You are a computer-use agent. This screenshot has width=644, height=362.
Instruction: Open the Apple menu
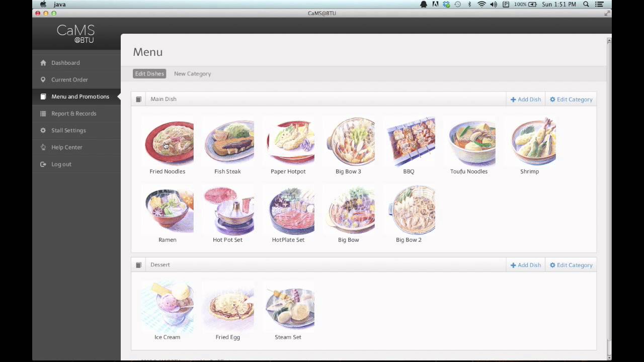coord(43,4)
